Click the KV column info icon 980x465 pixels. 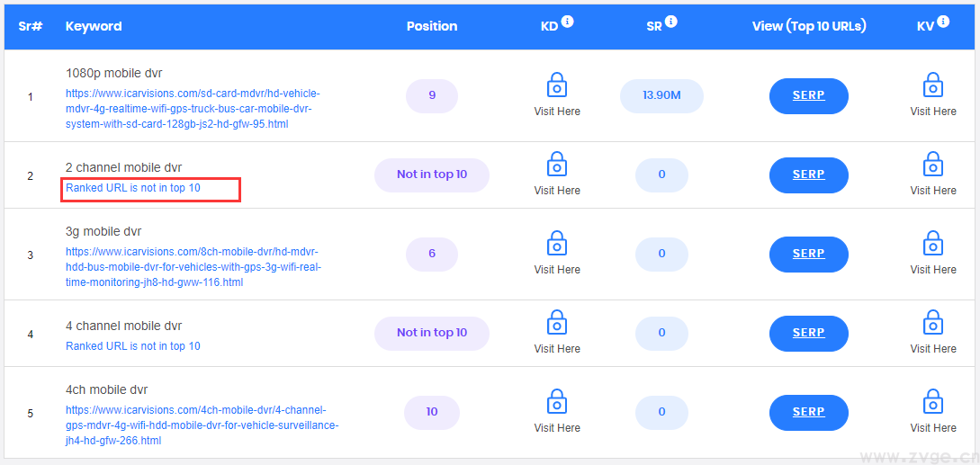(x=943, y=22)
